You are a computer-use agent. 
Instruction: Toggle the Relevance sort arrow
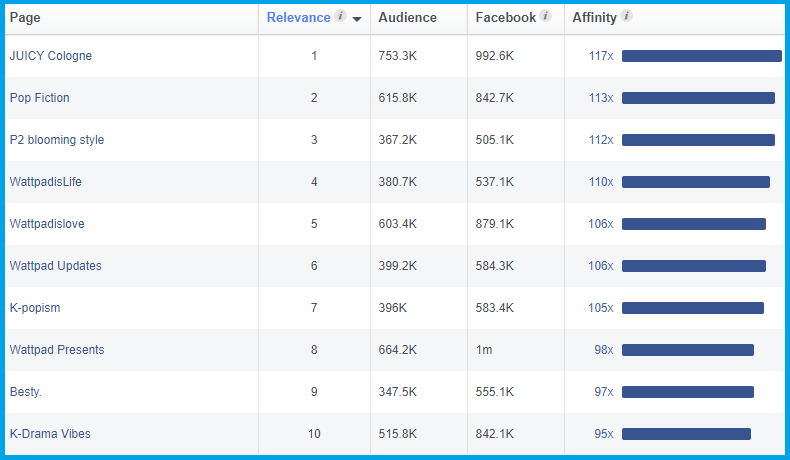click(x=357, y=19)
